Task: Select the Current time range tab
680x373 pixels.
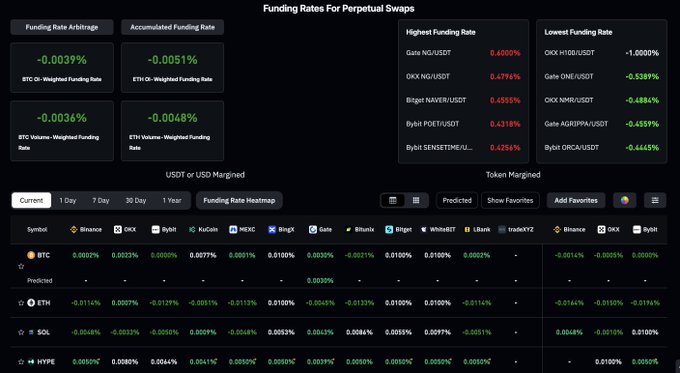Action: click(31, 200)
